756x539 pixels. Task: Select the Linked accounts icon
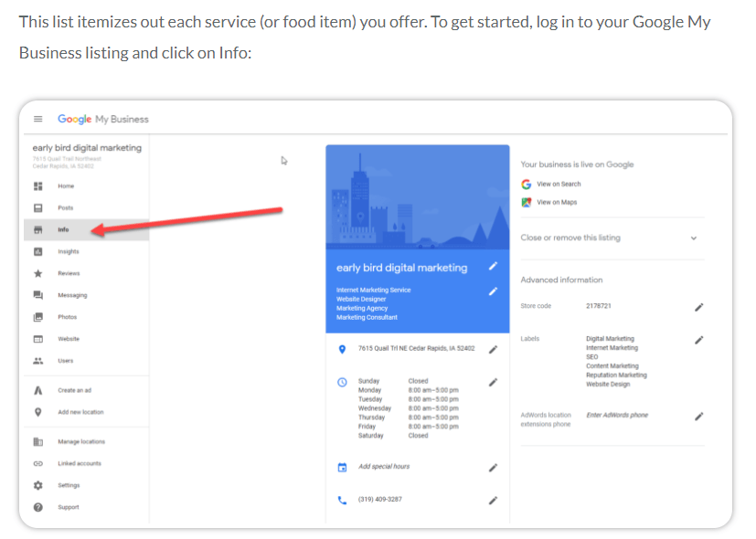[37, 463]
